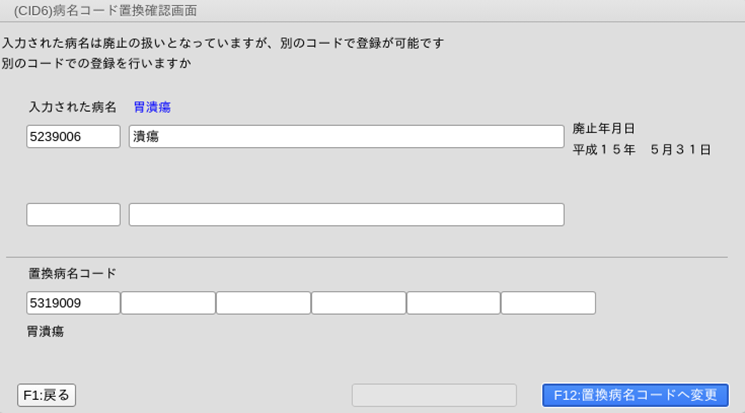Click the empty name field below 潰瘍
Screen dimensions: 745x413
[x=346, y=215]
